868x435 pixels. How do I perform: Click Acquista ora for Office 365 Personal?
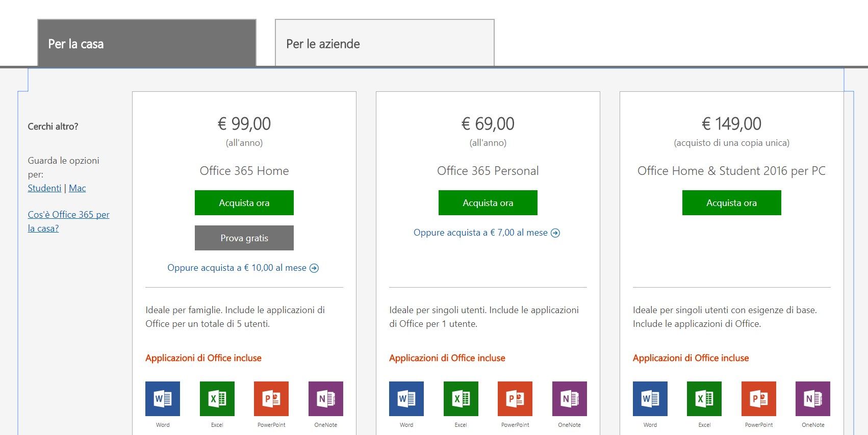click(x=488, y=202)
